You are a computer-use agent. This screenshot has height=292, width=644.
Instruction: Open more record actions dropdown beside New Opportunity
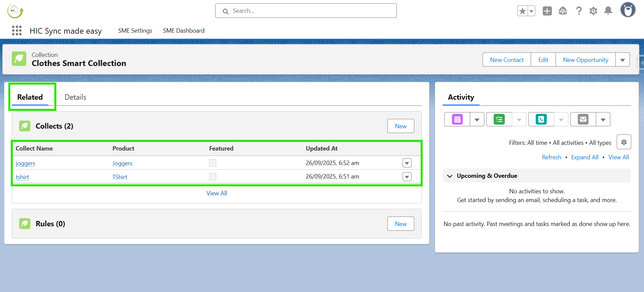[x=622, y=60]
